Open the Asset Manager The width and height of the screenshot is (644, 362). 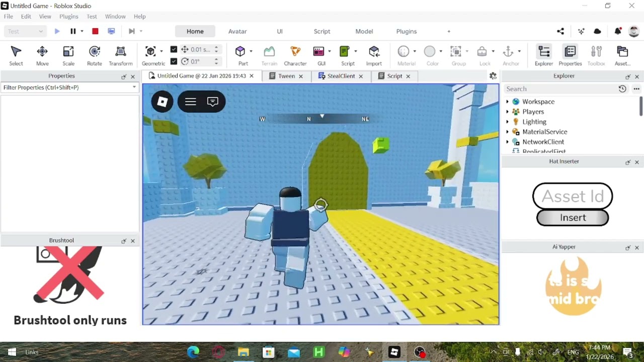(622, 55)
